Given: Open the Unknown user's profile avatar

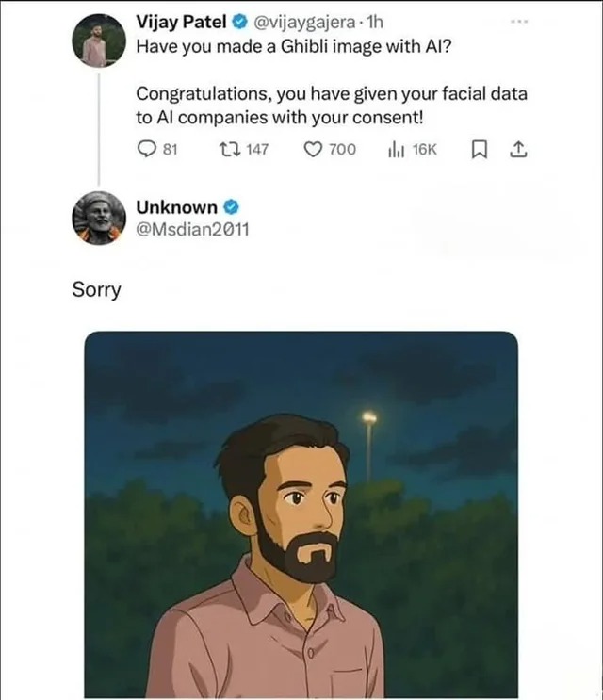Looking at the screenshot, I should 98,218.
